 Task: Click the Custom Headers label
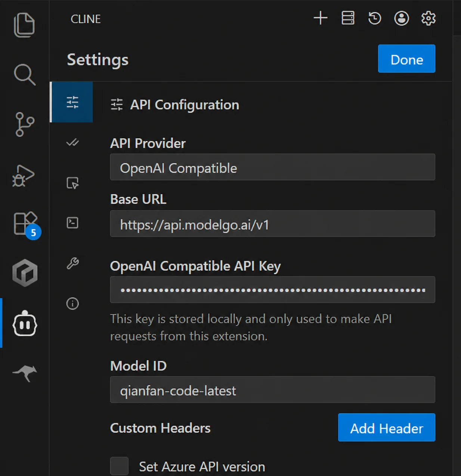(160, 428)
